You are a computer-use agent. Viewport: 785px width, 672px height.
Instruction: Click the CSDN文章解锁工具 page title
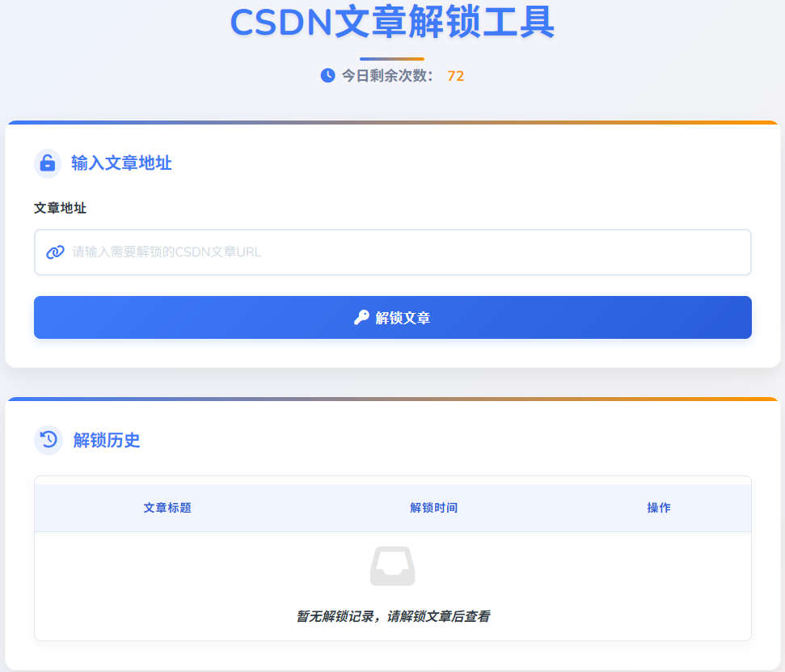point(393,22)
